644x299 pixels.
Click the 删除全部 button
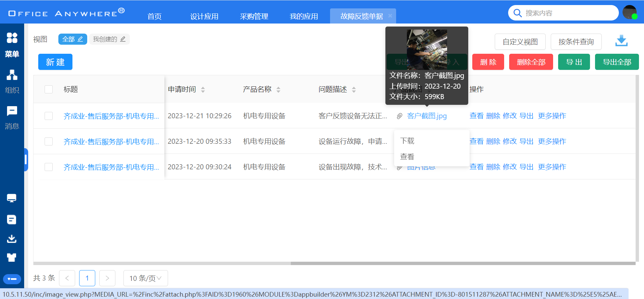(531, 62)
